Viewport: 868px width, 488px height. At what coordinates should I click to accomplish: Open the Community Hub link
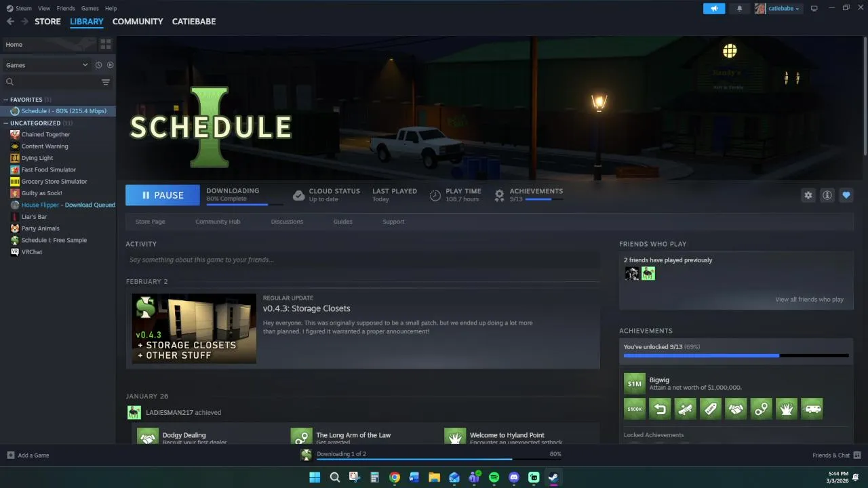point(218,222)
